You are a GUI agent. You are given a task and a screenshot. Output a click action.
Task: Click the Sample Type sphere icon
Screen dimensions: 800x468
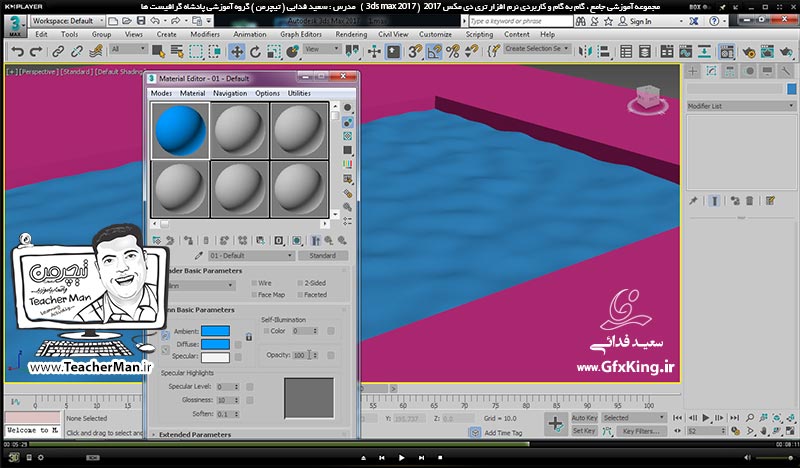click(x=347, y=108)
